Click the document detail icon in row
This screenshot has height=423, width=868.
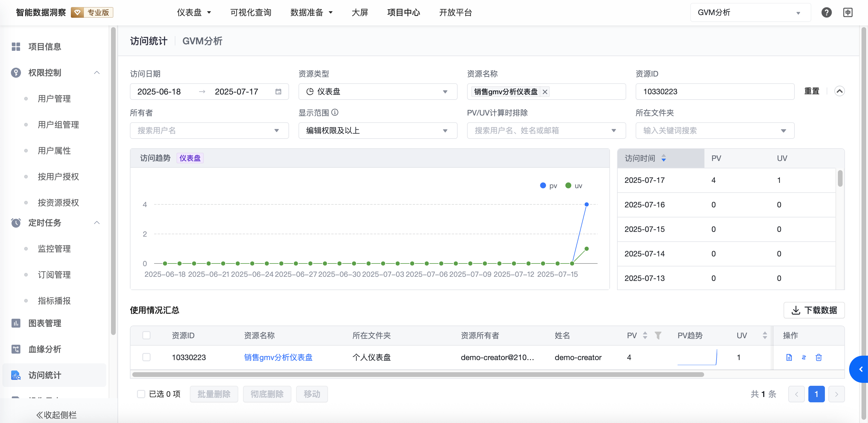tap(789, 357)
